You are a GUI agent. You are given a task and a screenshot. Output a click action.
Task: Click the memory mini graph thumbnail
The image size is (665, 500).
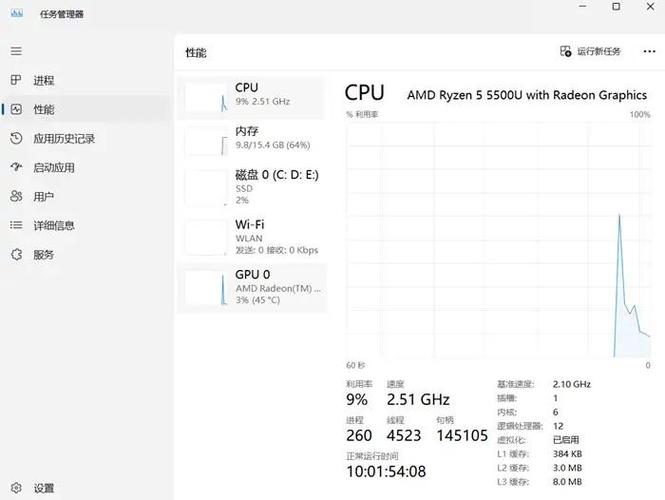coord(206,141)
